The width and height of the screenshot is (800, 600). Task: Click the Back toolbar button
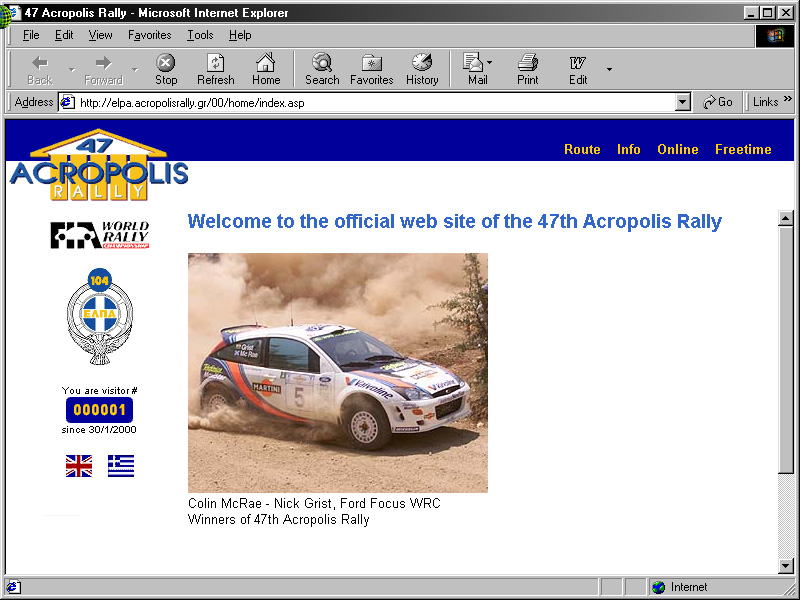tap(40, 69)
